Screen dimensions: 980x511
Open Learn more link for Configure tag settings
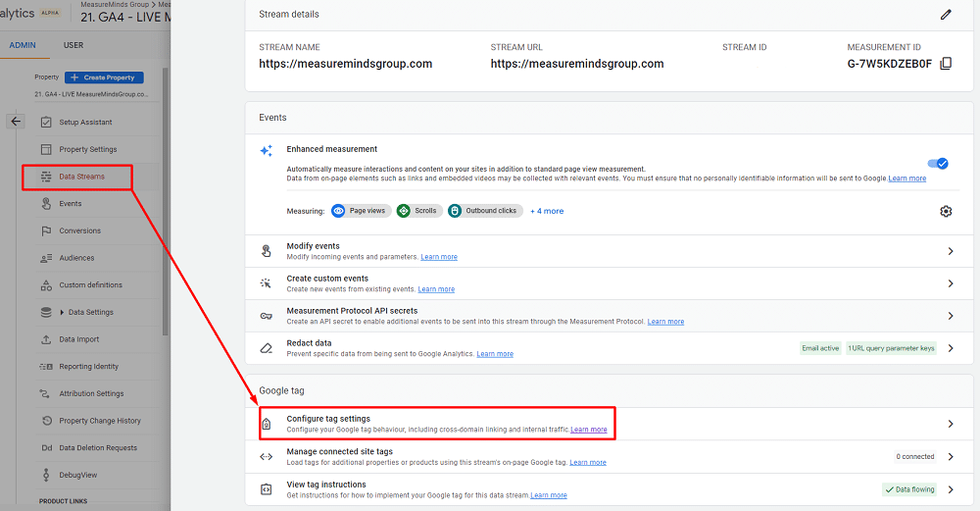pos(589,430)
